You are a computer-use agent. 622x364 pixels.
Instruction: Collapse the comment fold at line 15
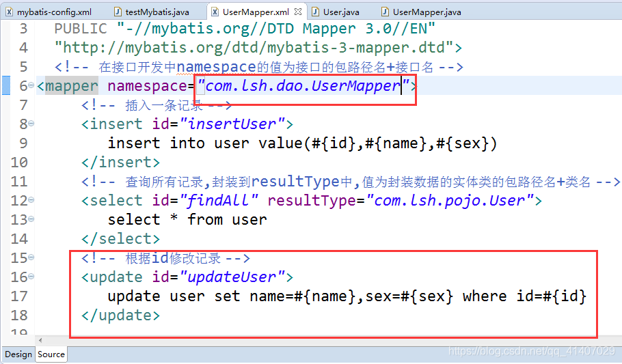[x=31, y=257]
